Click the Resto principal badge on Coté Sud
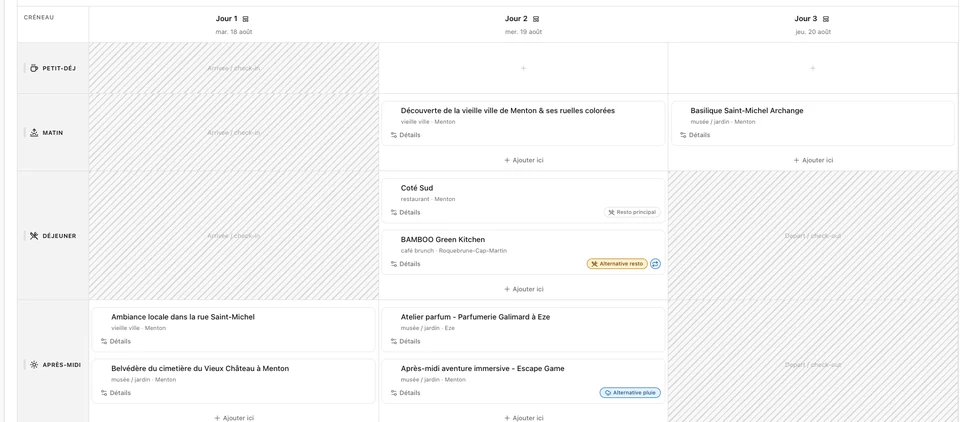Screen dimensions: 960x422 point(632,213)
